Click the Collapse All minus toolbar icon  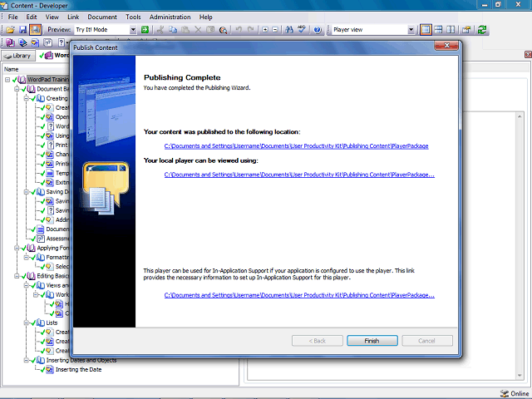pos(275,30)
